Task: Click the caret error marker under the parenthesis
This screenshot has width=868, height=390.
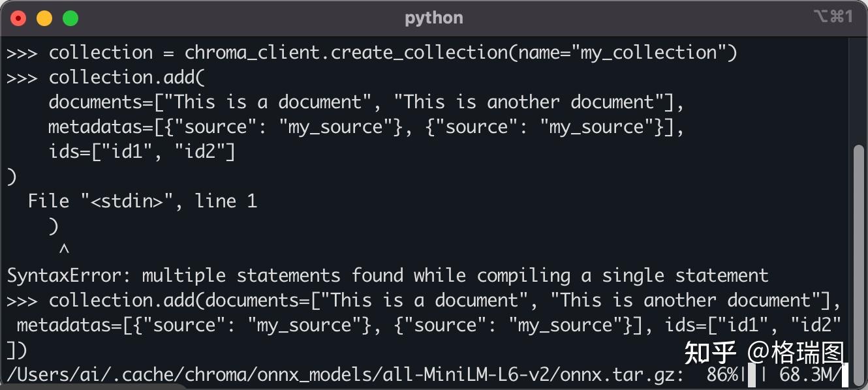Action: [x=64, y=250]
